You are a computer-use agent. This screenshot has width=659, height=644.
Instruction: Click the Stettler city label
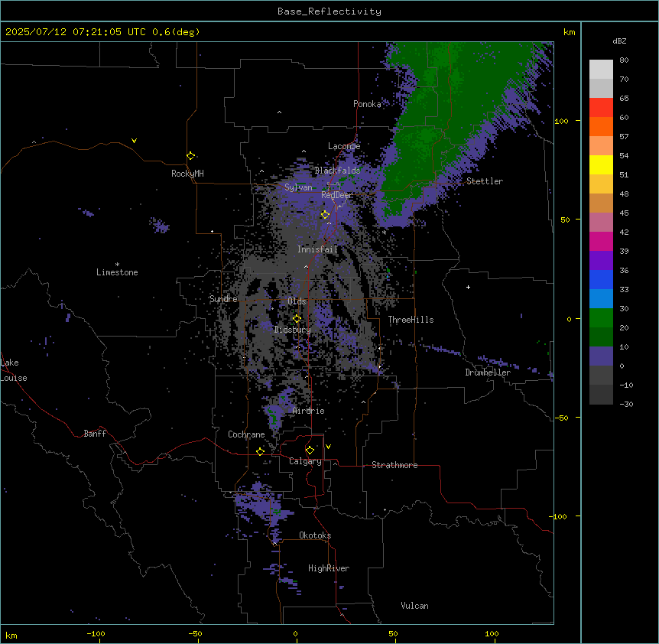coord(485,181)
